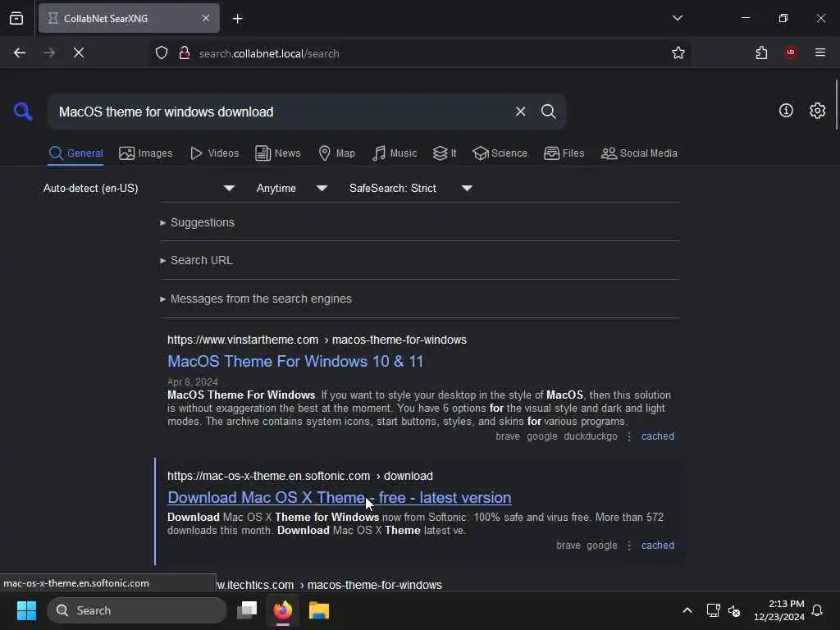The width and height of the screenshot is (840, 630).
Task: Open the Windows Start menu
Action: click(26, 610)
